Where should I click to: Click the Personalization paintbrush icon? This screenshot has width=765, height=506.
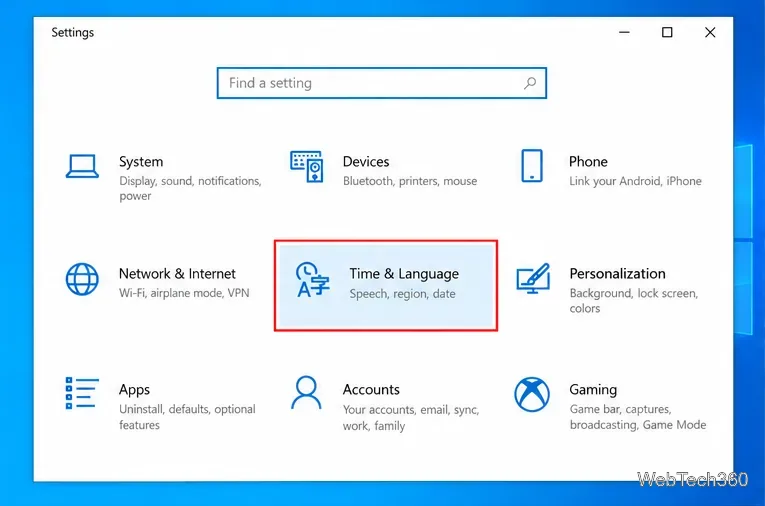(x=533, y=279)
